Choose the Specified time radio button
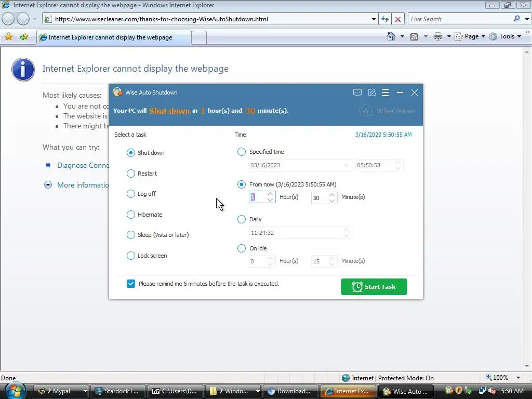The image size is (532, 399). click(x=241, y=152)
